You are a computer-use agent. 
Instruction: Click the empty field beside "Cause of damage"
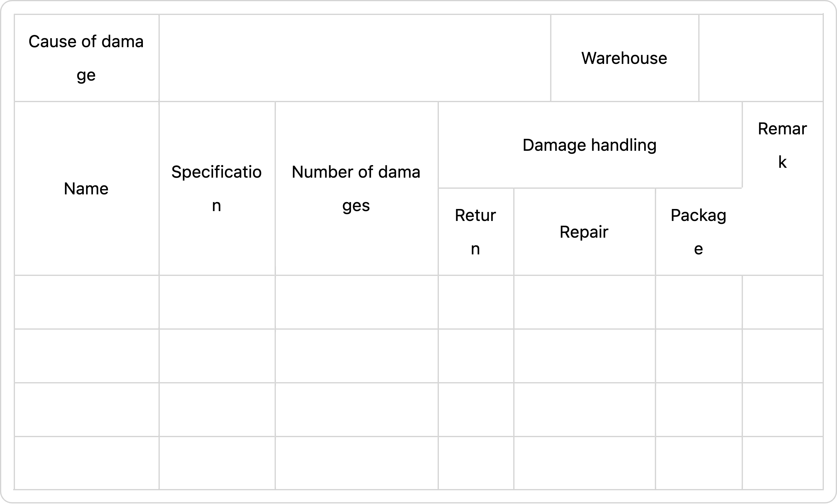pyautogui.click(x=355, y=58)
